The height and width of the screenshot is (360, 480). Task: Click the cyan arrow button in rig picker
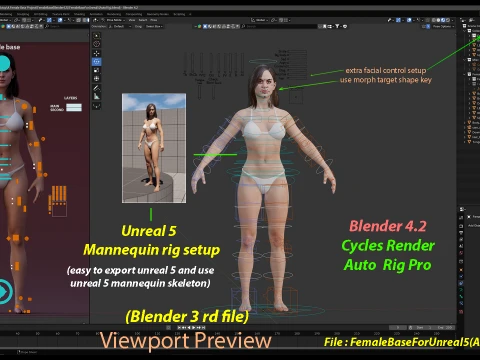click(4, 292)
